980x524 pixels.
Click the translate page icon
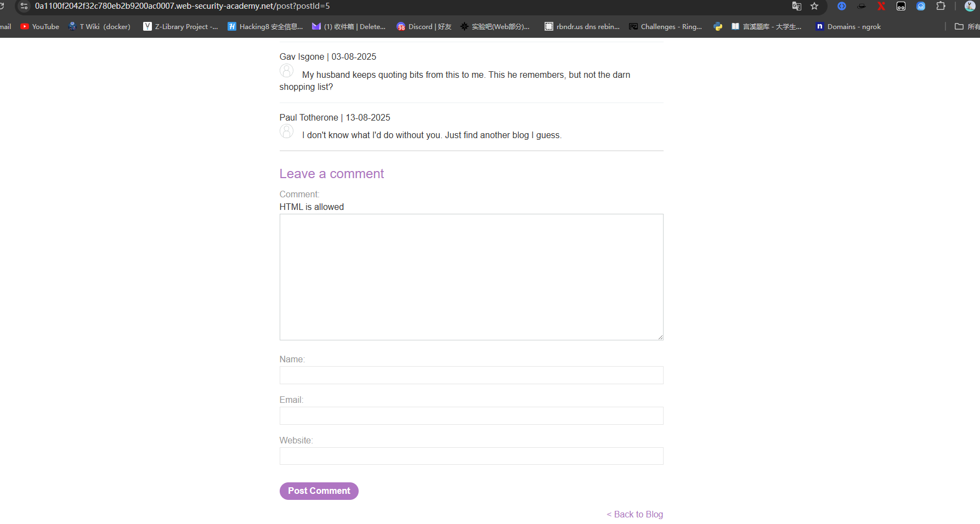pos(797,6)
